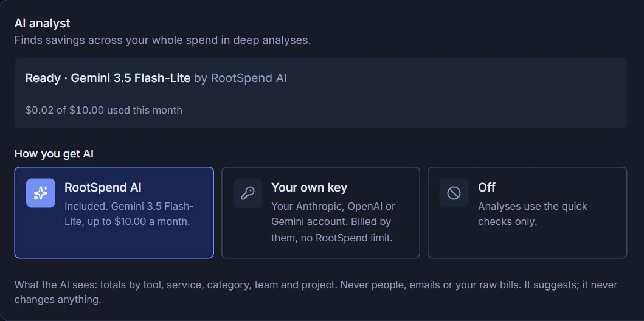Click the prohibited circle icon for Off
Viewport: 644px width, 321px height.
454,193
